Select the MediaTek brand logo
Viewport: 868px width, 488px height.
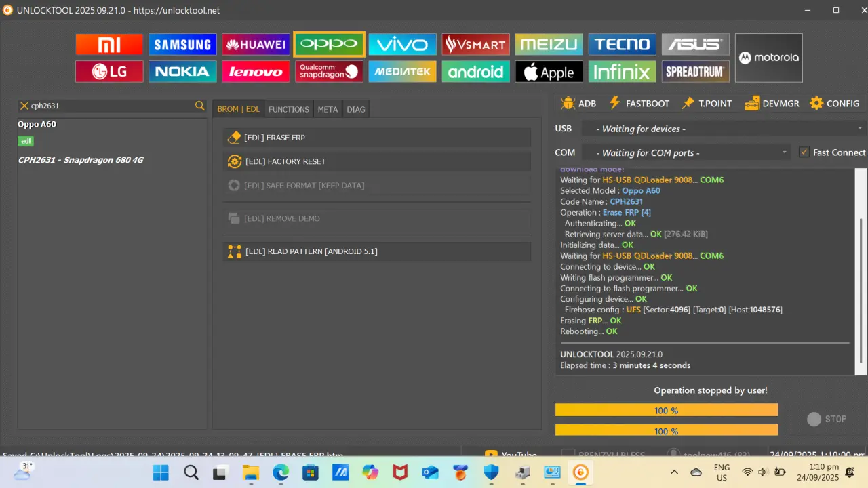tap(402, 72)
